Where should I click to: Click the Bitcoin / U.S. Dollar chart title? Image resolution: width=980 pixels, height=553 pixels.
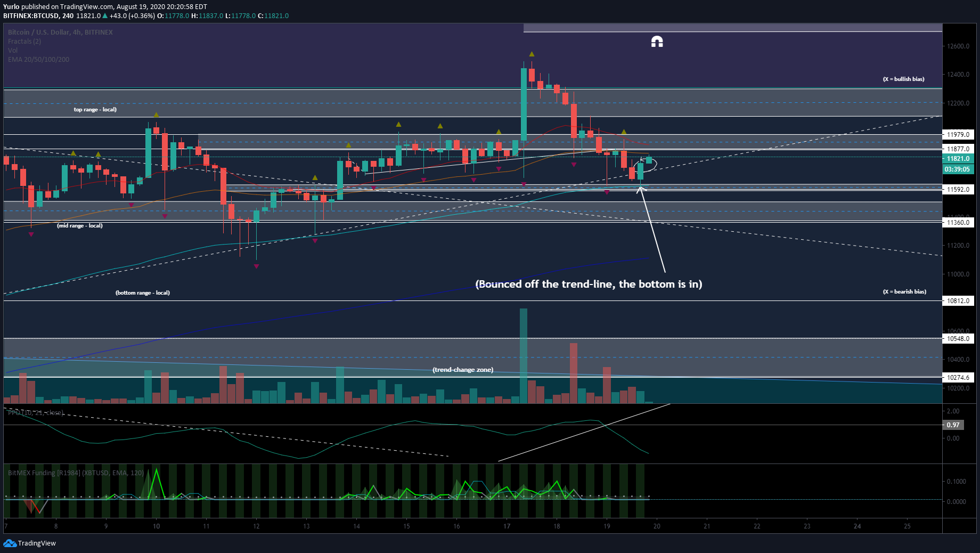[60, 32]
